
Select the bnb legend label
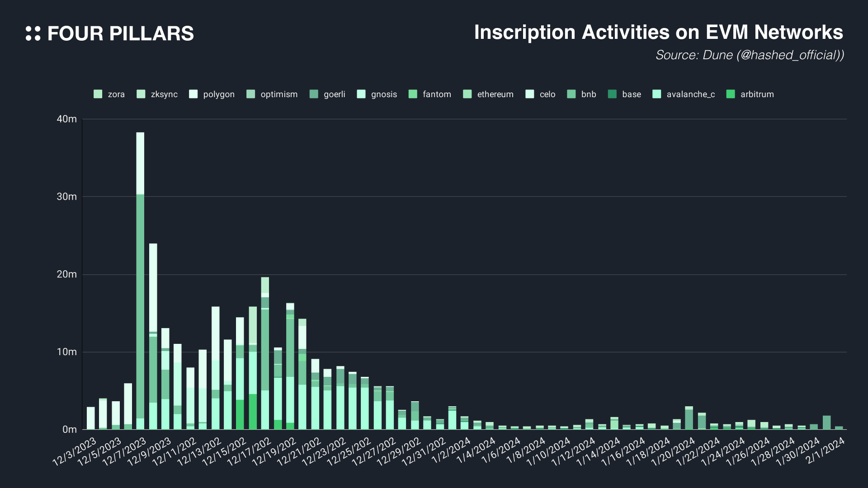589,94
